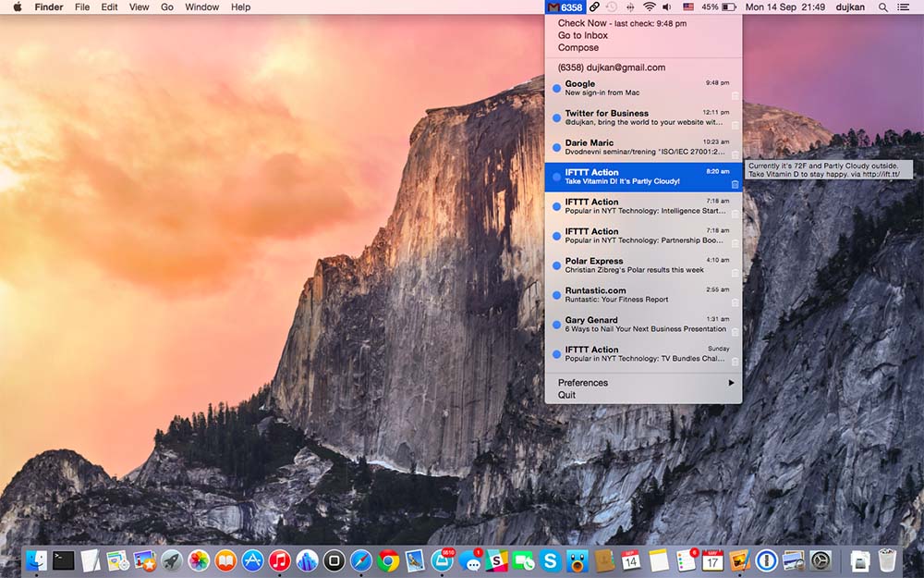The image size is (924, 578).
Task: Toggle unread dot on Google email
Action: [556, 89]
